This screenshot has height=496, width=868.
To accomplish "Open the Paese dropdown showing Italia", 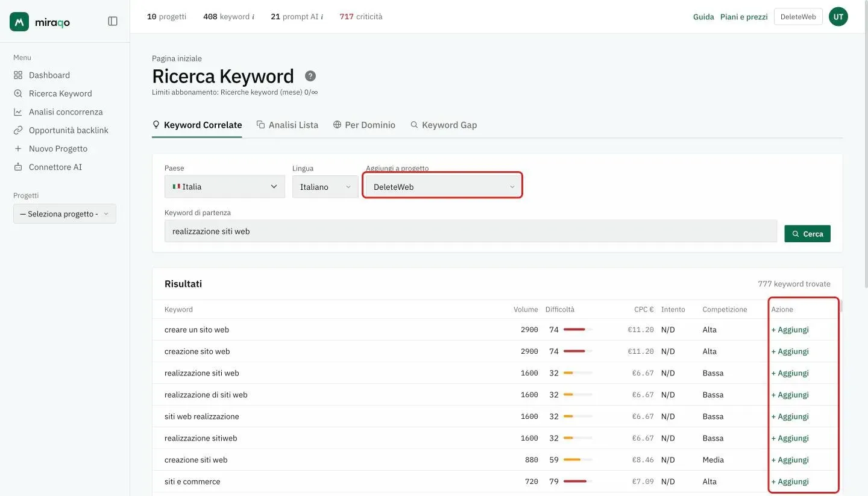I will click(225, 187).
